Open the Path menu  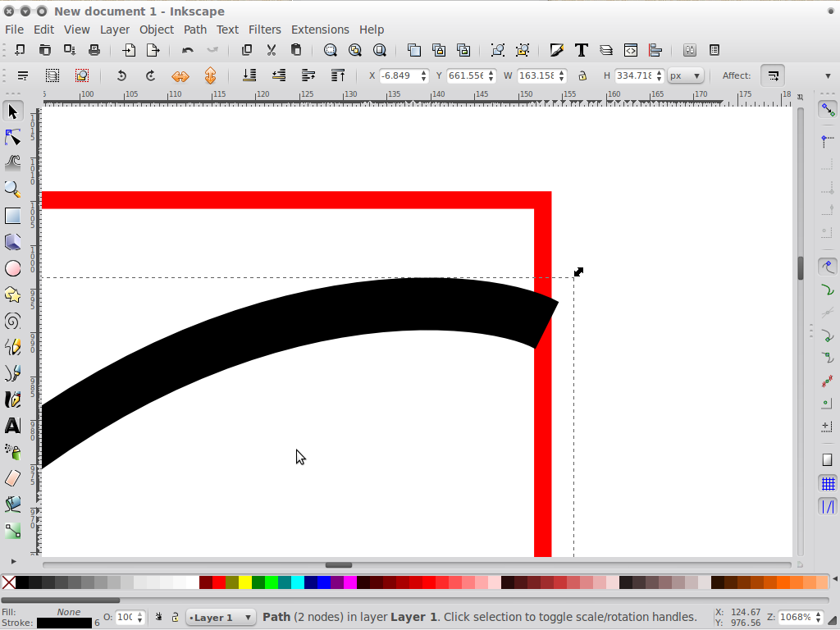194,30
